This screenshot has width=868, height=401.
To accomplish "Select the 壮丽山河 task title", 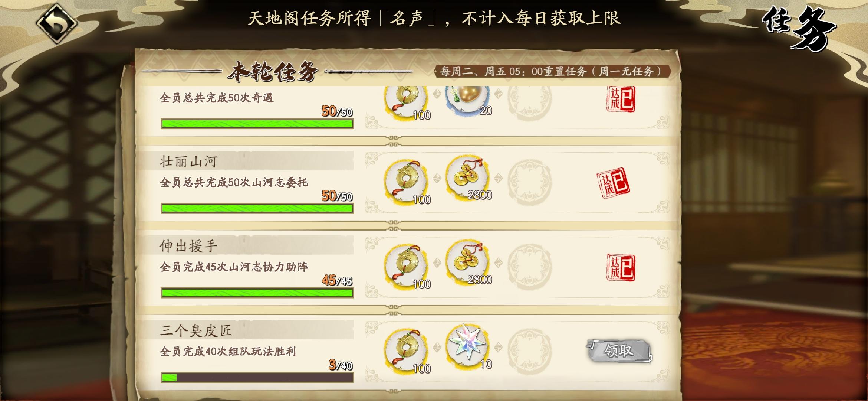I will click(x=188, y=162).
